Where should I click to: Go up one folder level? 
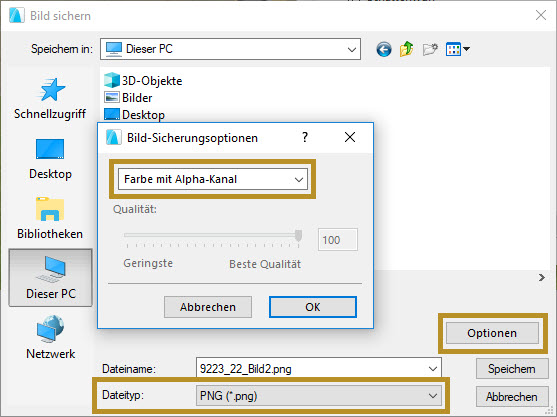[x=407, y=49]
